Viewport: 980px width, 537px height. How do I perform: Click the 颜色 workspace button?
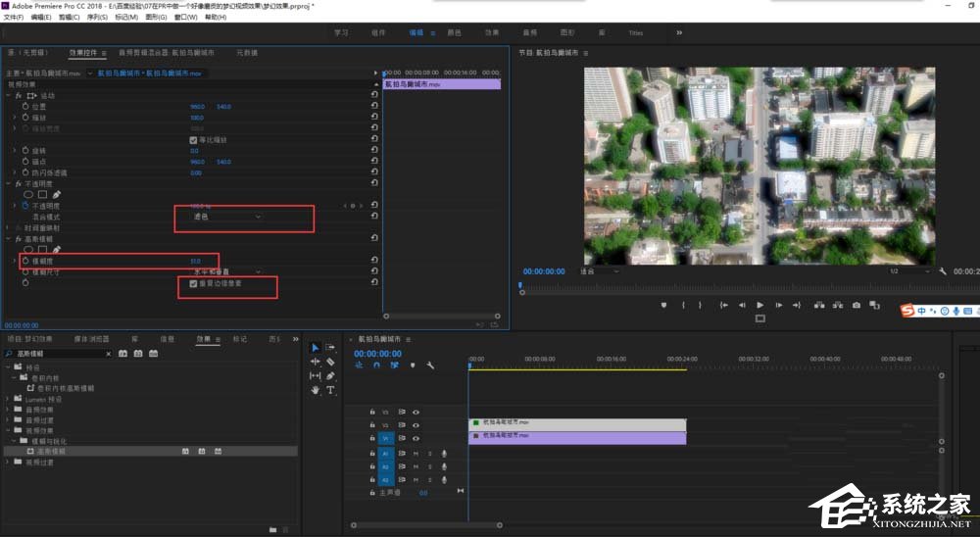coord(454,32)
